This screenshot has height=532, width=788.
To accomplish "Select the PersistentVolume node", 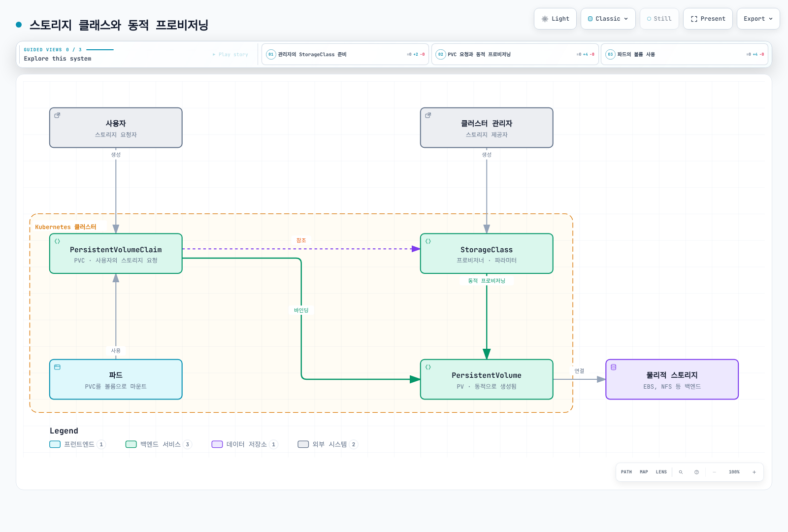I will click(487, 379).
